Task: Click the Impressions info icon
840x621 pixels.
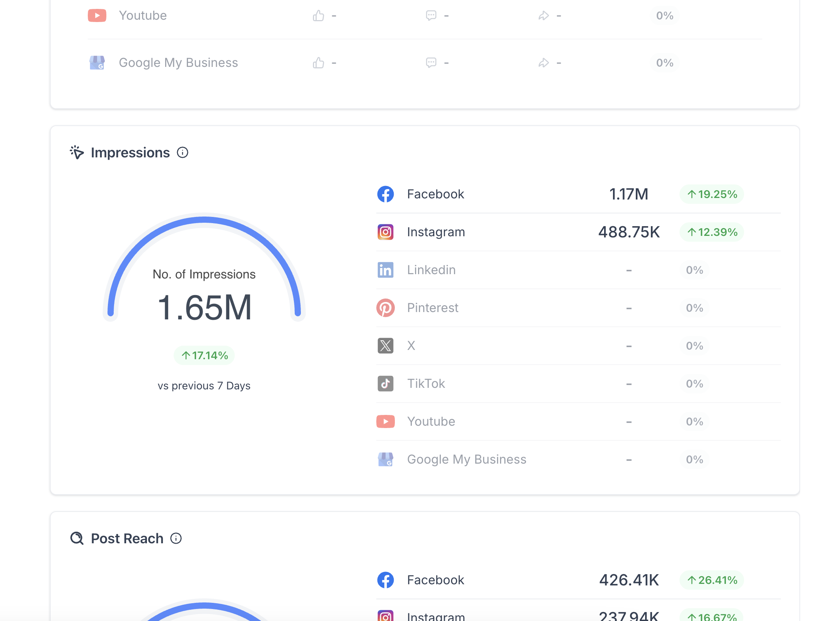Action: tap(183, 153)
